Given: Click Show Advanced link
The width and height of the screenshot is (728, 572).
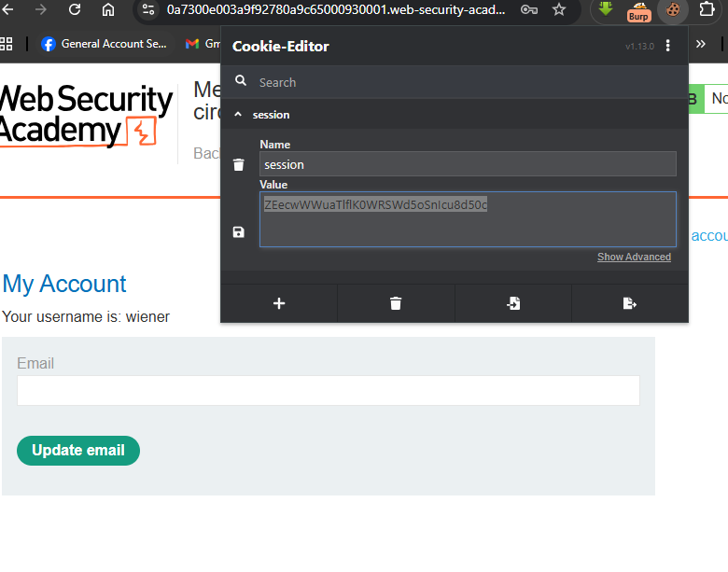Looking at the screenshot, I should pos(634,257).
